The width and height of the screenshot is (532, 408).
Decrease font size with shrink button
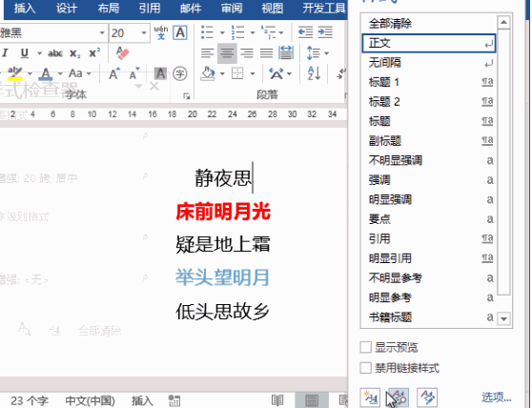[x=134, y=73]
